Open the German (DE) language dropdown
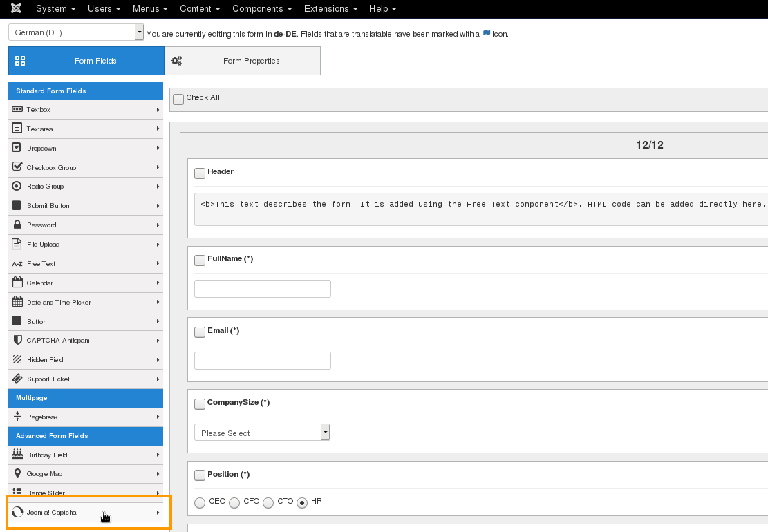 76,32
